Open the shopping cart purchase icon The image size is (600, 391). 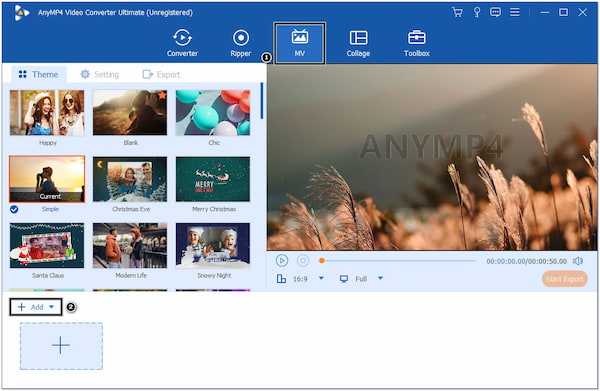pos(457,12)
